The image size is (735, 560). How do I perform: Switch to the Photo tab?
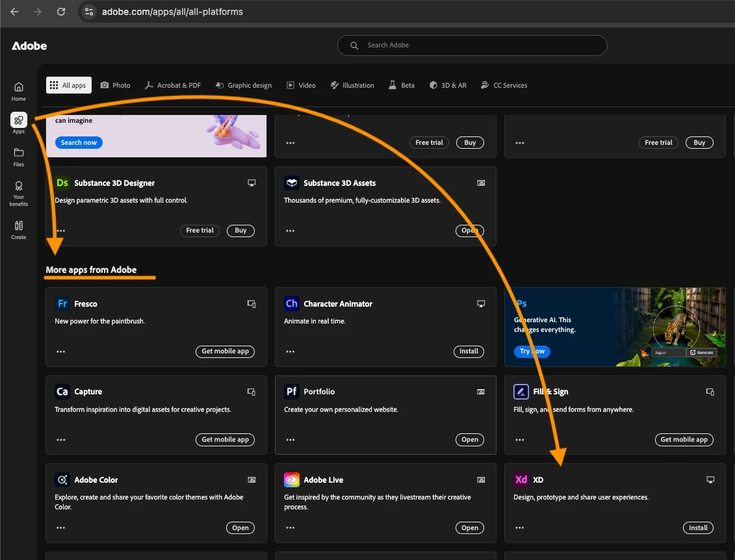[116, 85]
